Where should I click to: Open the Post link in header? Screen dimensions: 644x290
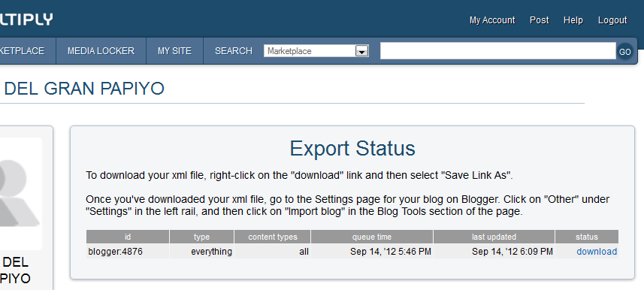(540, 20)
